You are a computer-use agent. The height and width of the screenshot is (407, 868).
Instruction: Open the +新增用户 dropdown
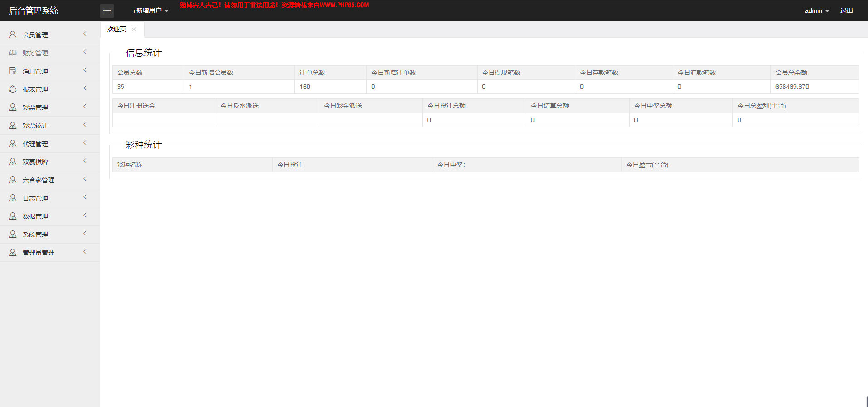[x=150, y=11]
